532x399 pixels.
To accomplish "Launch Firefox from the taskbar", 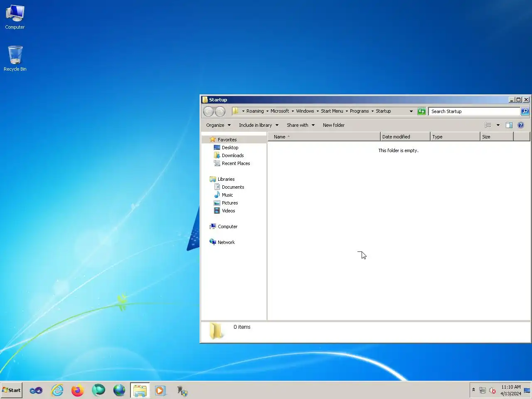I will click(x=78, y=390).
